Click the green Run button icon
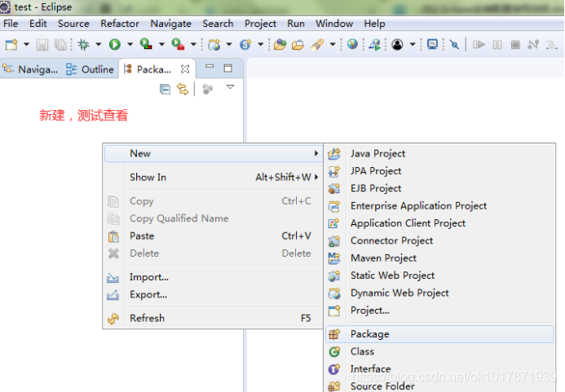 point(115,45)
